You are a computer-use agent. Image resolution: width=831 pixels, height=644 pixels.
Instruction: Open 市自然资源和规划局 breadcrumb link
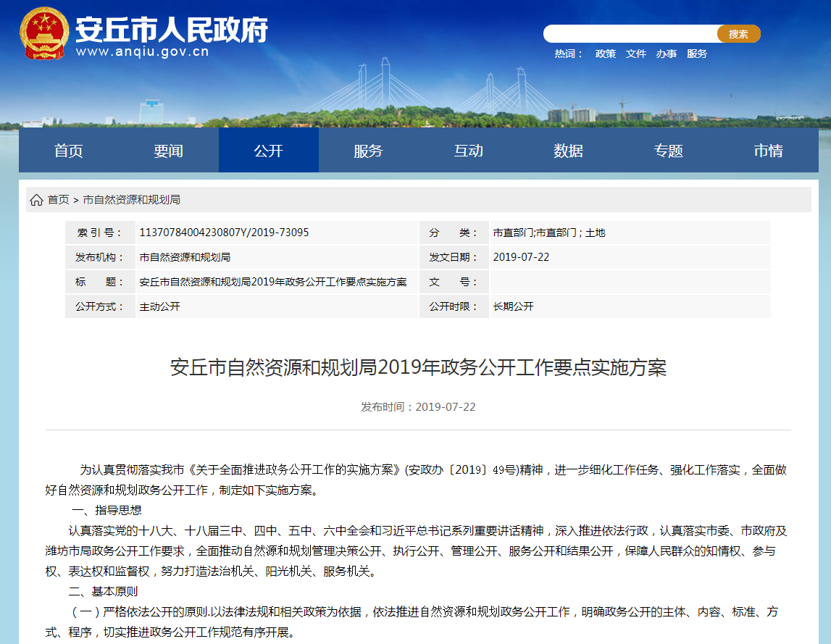point(131,200)
